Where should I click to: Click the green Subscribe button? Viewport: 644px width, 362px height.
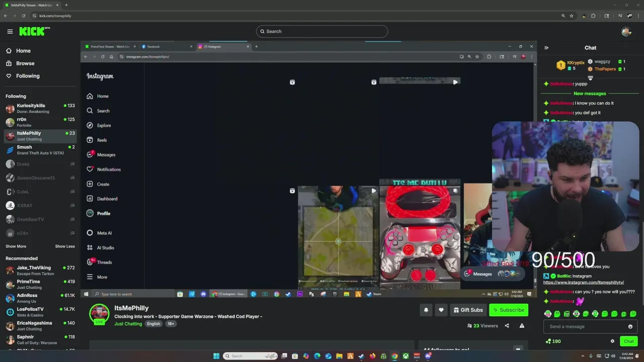(x=509, y=310)
